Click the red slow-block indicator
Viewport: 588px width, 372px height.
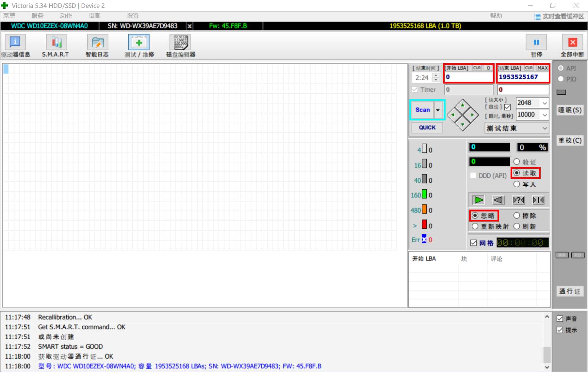[424, 225]
